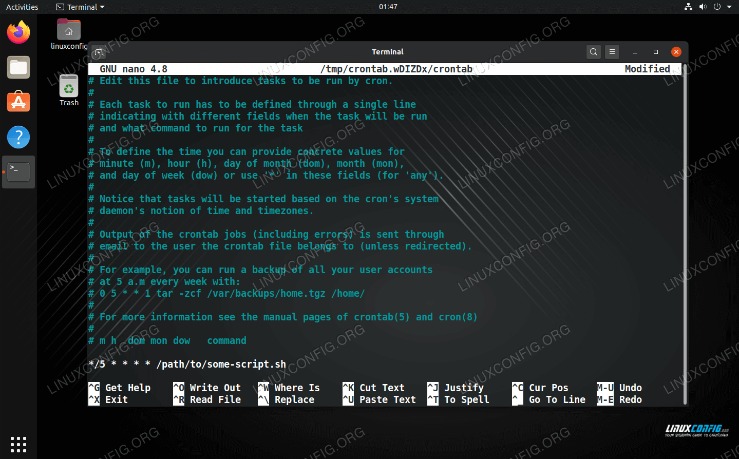Open the linuxconfig home folder icon
Viewport: 739px width, 459px height.
69,33
